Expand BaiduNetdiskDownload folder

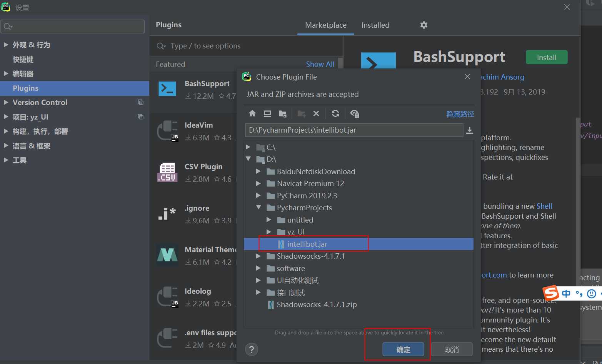[258, 171]
